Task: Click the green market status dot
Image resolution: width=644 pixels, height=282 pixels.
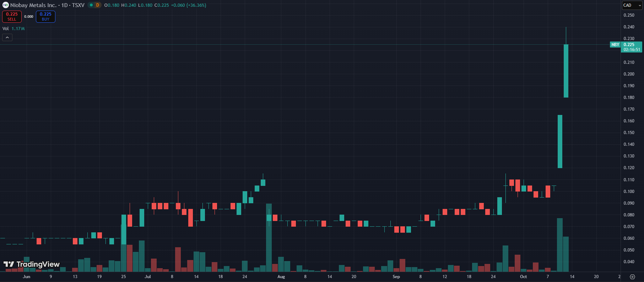Action: click(x=91, y=5)
